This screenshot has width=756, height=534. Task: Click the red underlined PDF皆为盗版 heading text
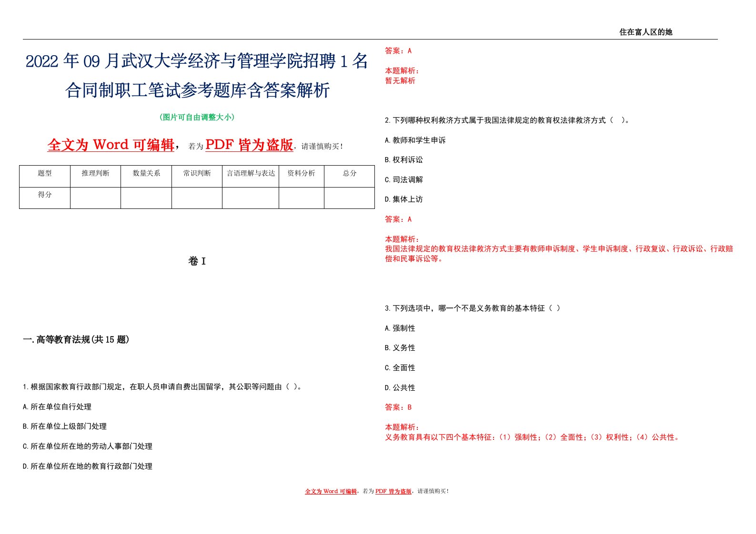click(x=249, y=145)
